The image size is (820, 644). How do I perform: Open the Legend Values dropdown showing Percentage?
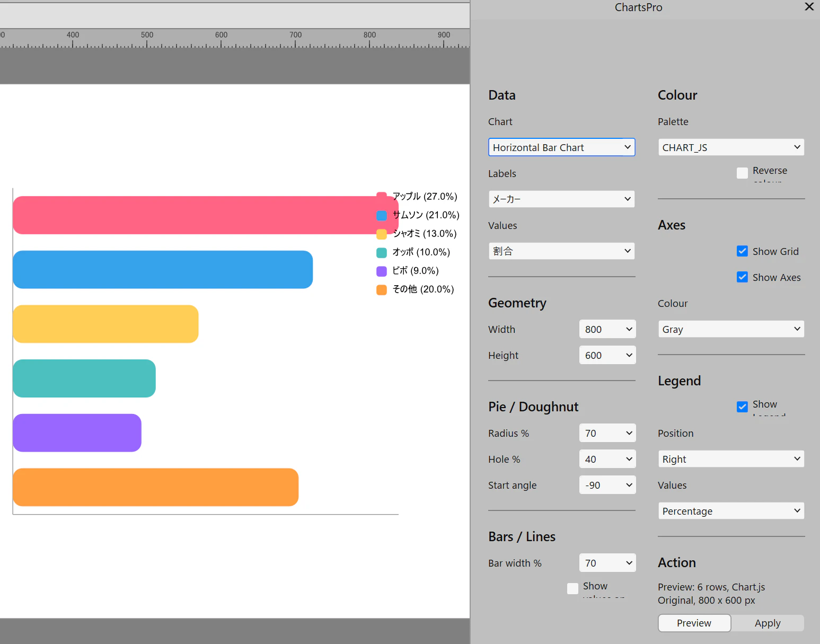[x=731, y=511]
